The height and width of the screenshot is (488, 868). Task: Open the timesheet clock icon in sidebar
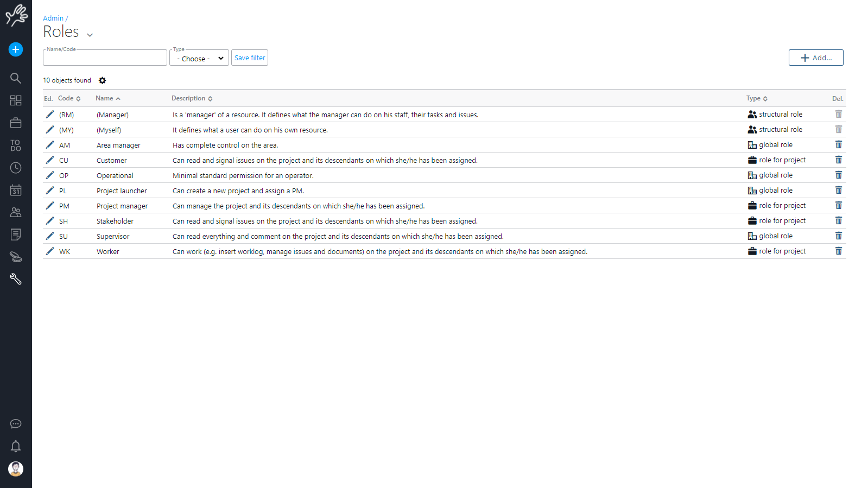click(x=16, y=168)
